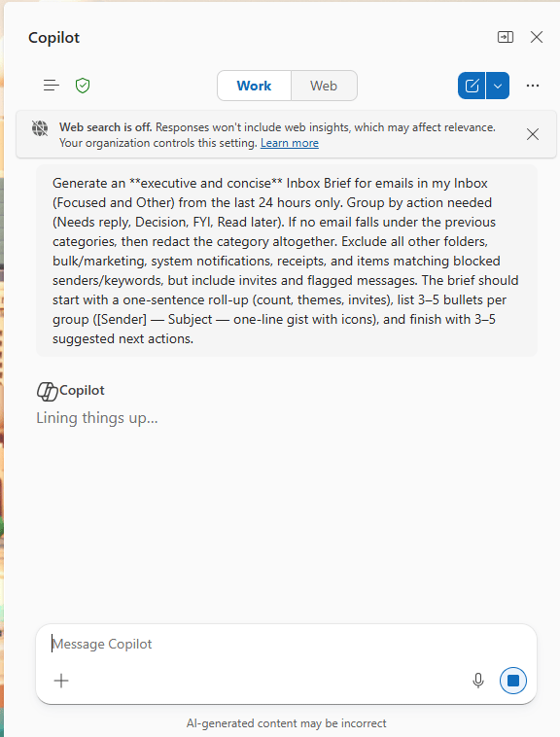
Task: Click the AI-generated content disclaimer text
Action: 286,722
